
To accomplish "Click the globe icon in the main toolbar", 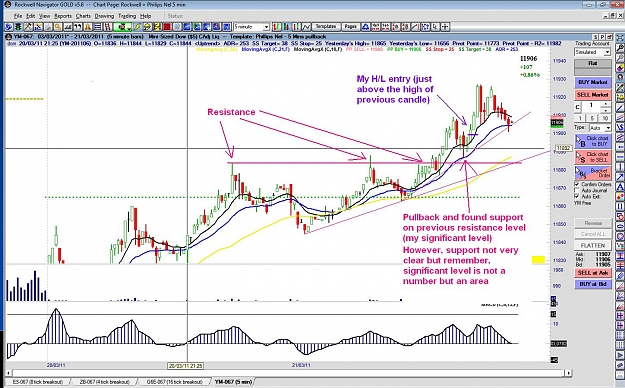I will 8,27.
